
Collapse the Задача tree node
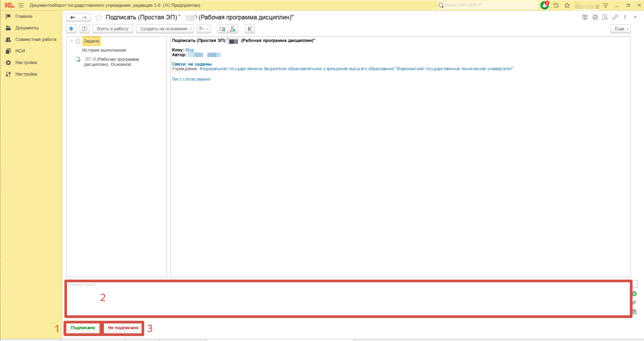tap(71, 41)
